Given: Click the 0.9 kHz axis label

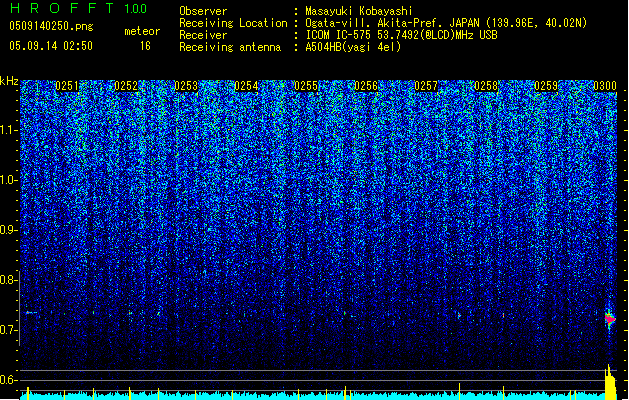Looking at the screenshot, I should (9, 230).
